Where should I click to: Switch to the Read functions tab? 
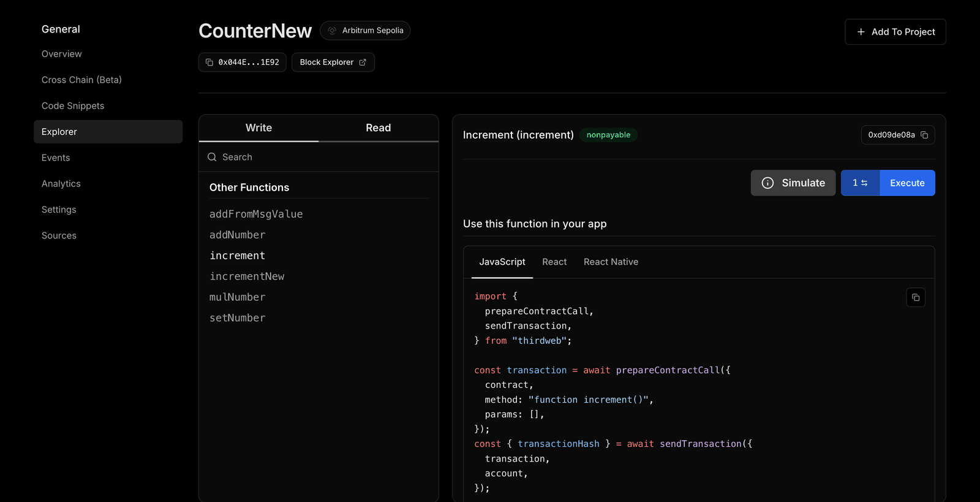pyautogui.click(x=378, y=128)
